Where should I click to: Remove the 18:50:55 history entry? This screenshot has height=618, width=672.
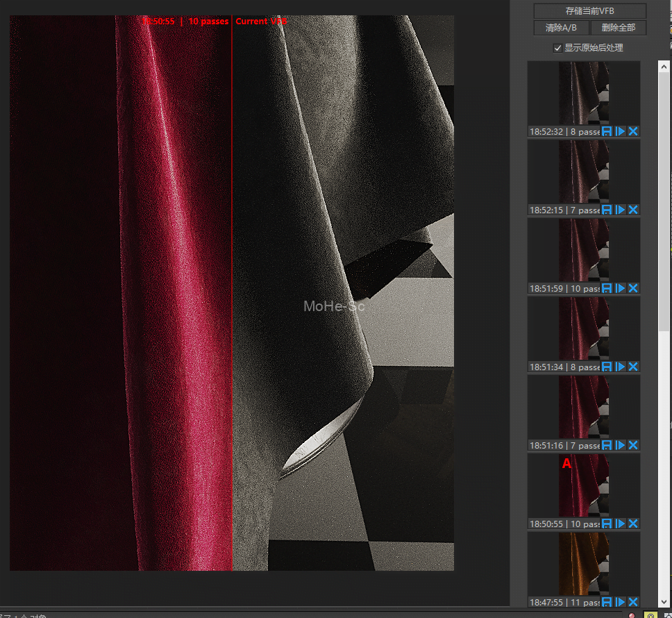click(633, 524)
